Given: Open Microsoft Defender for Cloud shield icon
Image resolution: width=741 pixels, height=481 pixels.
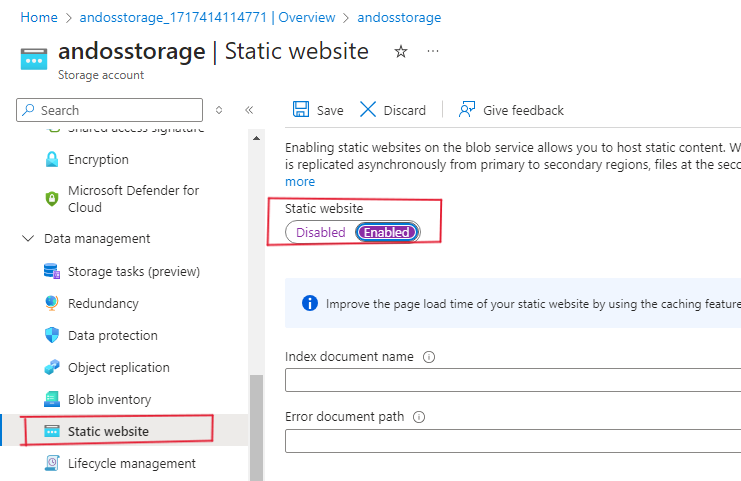Looking at the screenshot, I should tap(52, 199).
